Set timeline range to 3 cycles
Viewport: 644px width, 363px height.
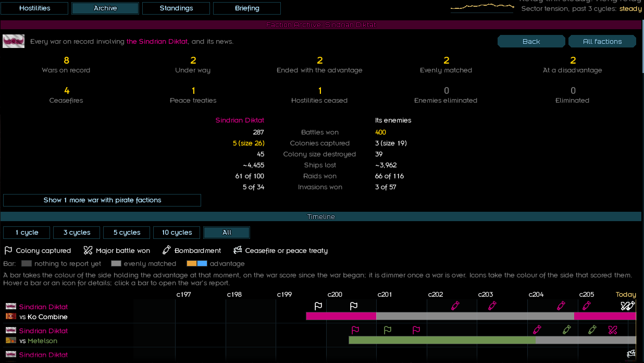coord(77,233)
